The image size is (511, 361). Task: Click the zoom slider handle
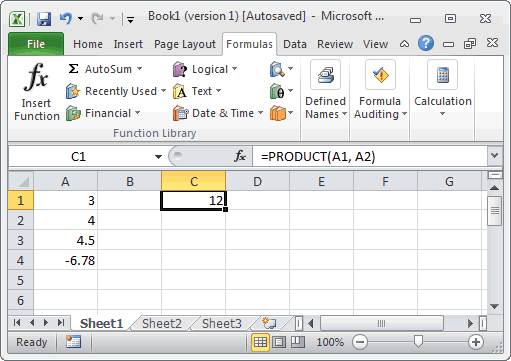[x=418, y=341]
